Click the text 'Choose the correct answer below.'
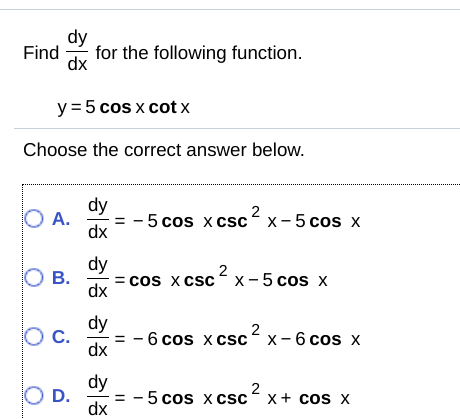The height and width of the screenshot is (419, 460). (x=164, y=150)
